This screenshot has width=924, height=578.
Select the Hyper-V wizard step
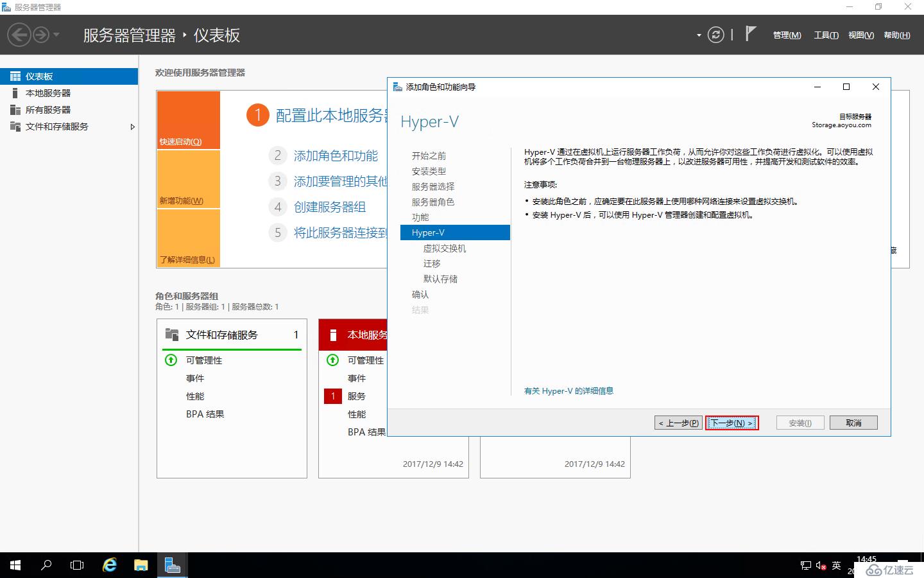click(x=455, y=232)
